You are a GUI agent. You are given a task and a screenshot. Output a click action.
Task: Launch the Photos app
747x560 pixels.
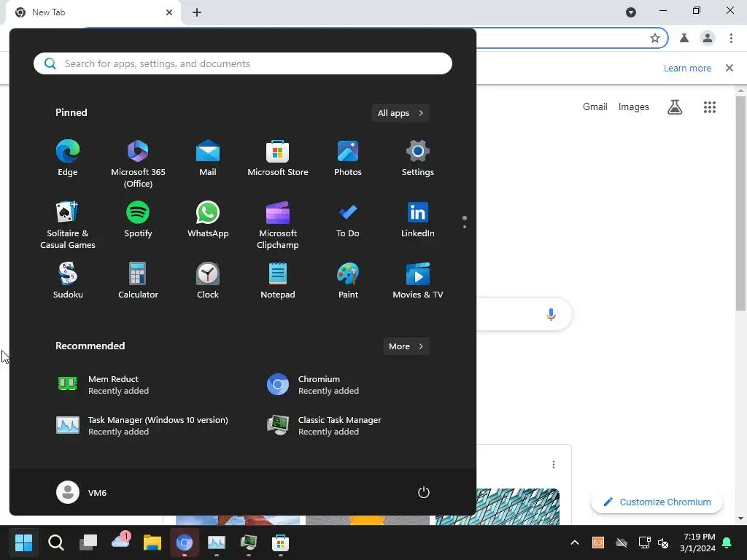point(348,158)
